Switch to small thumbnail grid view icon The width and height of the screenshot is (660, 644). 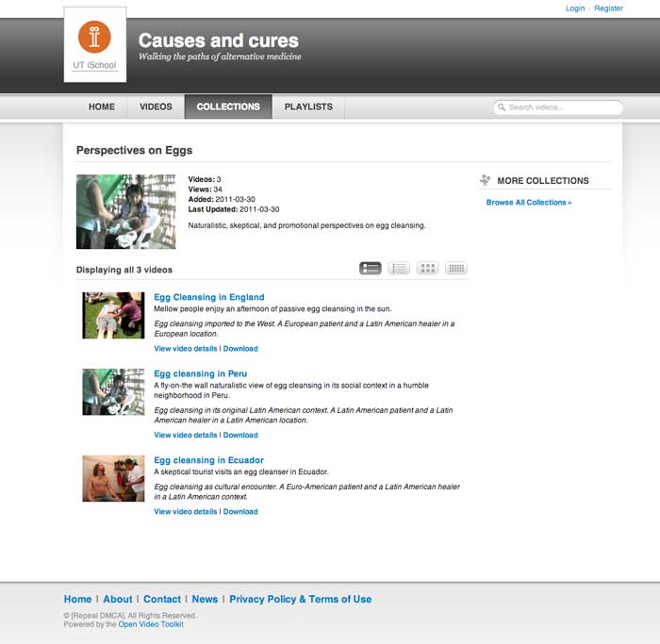[x=456, y=269]
